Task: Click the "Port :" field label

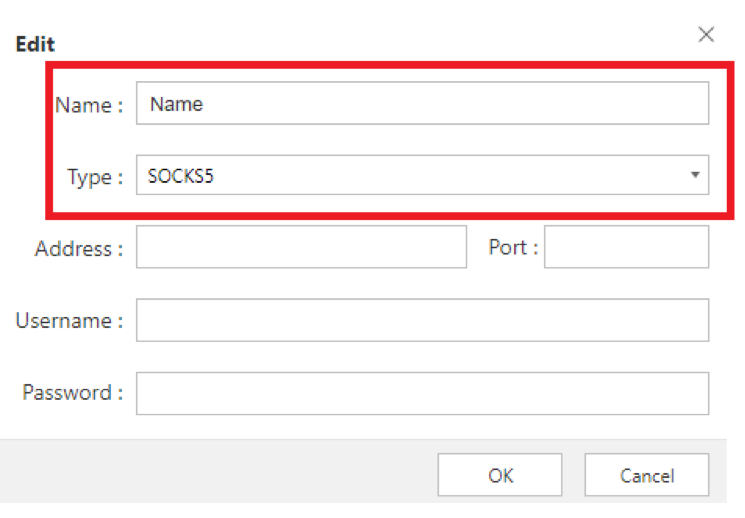Action: (513, 247)
